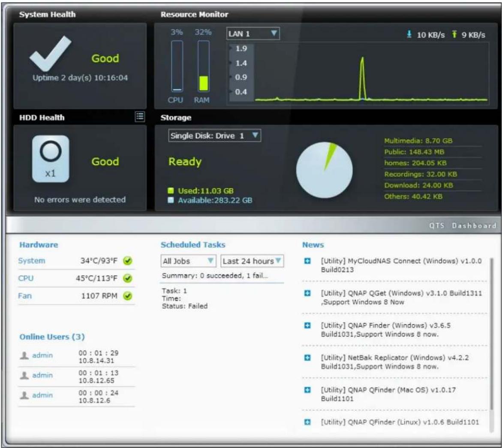Viewport: 502px width, 448px height.
Task: Click the Summary: 0 succeeded line
Action: click(215, 276)
